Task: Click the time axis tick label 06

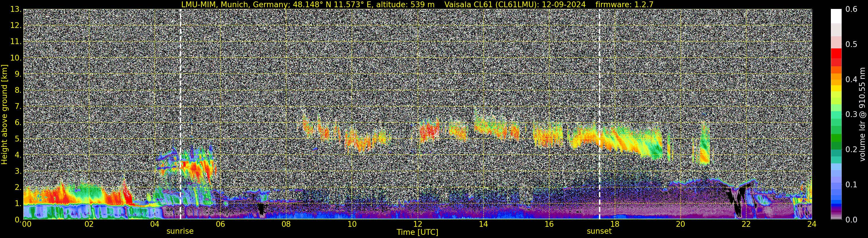Action: (220, 224)
